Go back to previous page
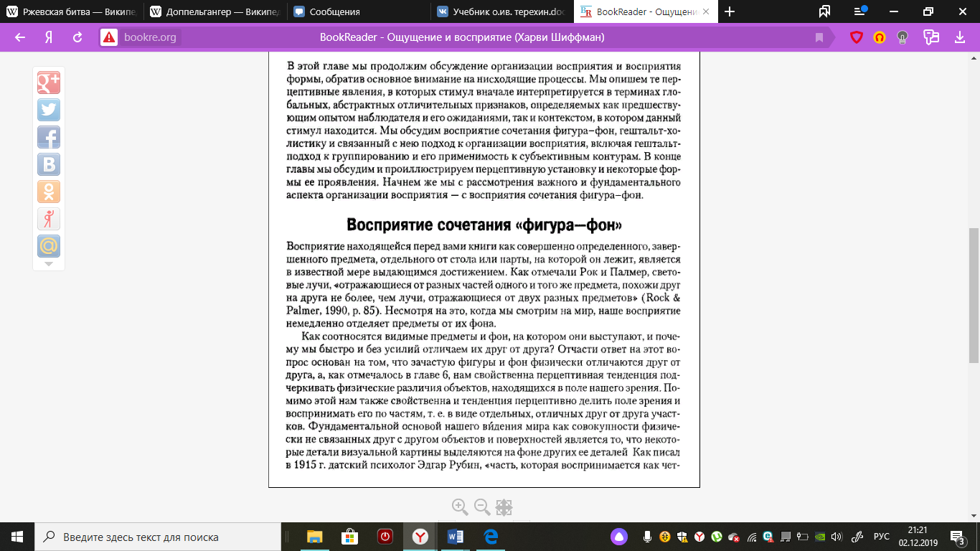The image size is (980, 551). [x=20, y=37]
